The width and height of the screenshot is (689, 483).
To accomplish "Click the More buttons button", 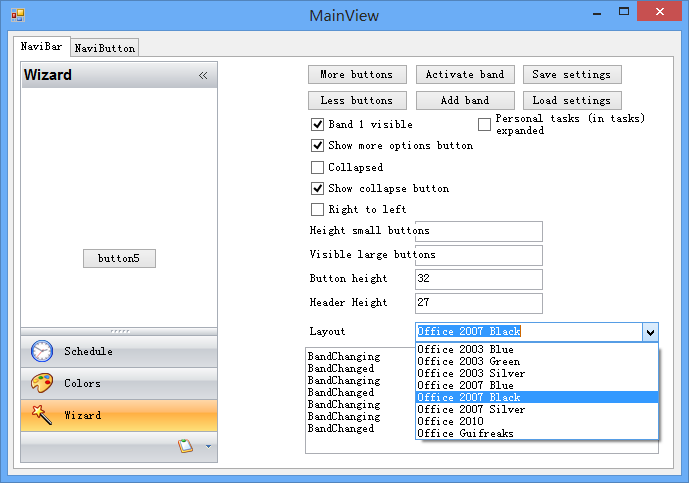I will pos(357,74).
